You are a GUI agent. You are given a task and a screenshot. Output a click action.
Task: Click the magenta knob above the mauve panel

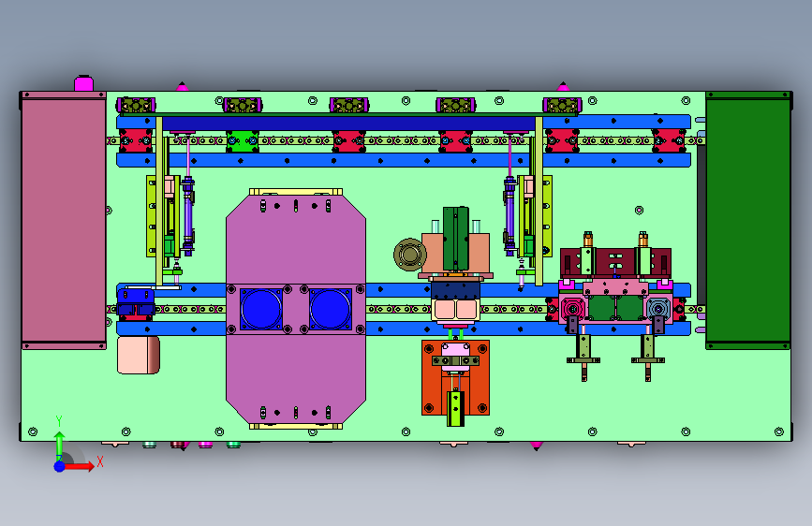click(x=84, y=84)
